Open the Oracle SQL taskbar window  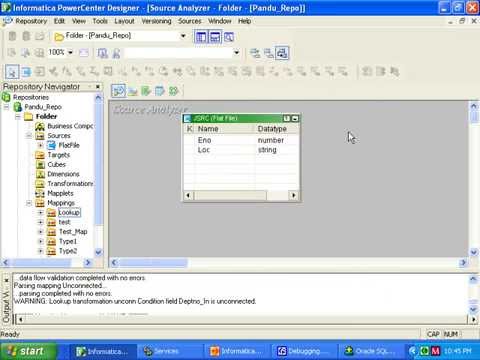372,351
